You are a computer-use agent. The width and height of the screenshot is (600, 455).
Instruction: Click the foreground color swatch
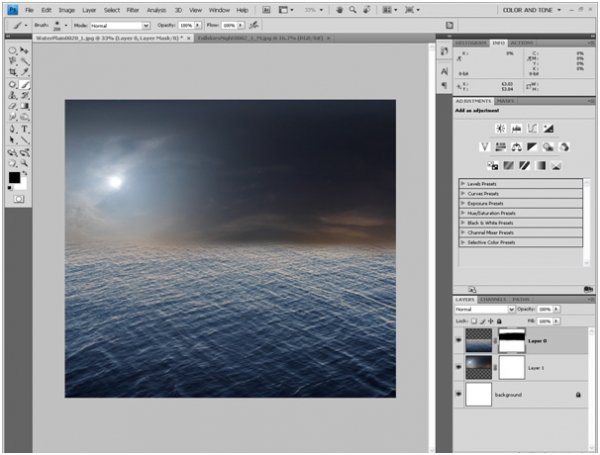[14, 178]
